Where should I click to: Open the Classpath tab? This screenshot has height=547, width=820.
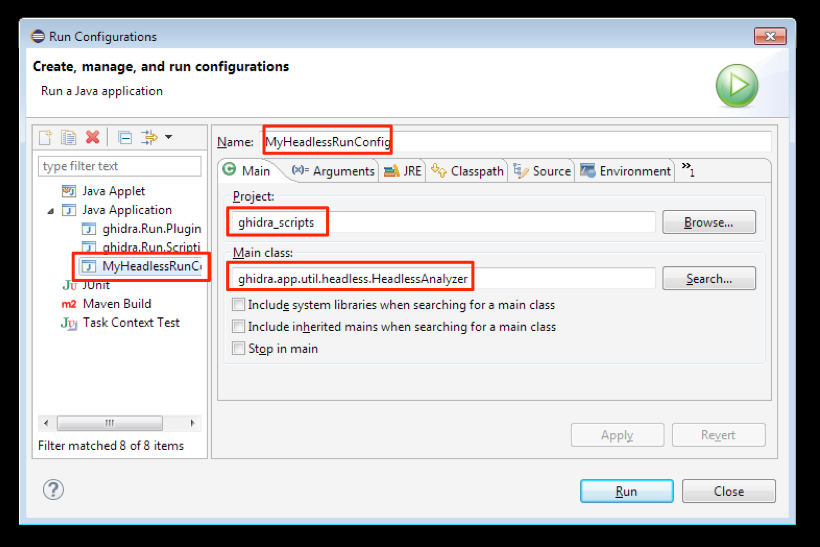pos(468,171)
